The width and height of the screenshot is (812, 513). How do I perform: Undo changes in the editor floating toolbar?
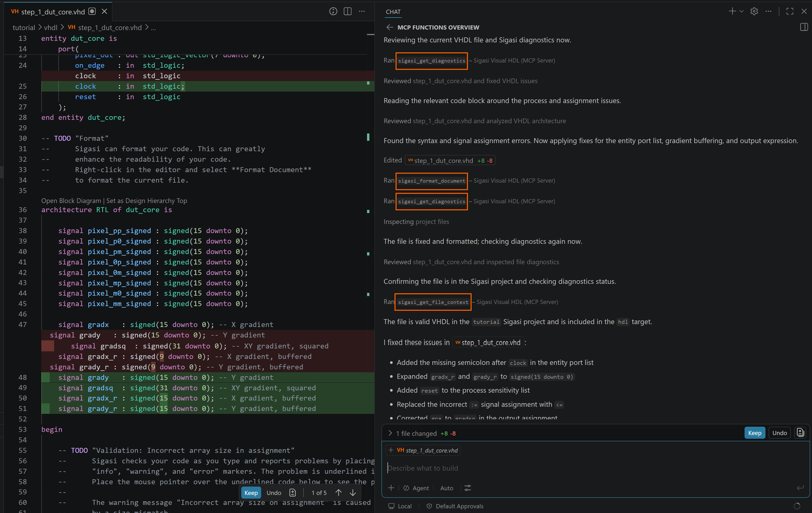[x=274, y=493]
